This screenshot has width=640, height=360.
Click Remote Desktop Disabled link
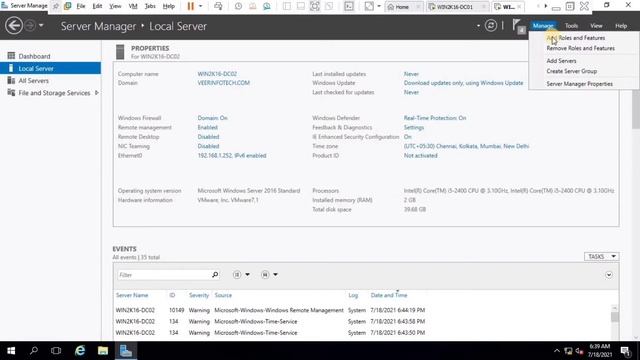(x=208, y=137)
